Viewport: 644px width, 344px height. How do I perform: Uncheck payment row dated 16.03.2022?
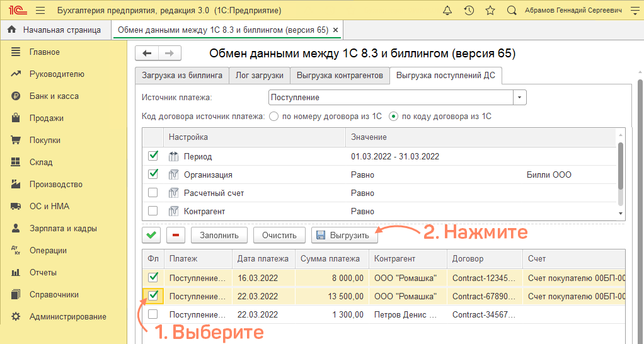[x=152, y=277]
